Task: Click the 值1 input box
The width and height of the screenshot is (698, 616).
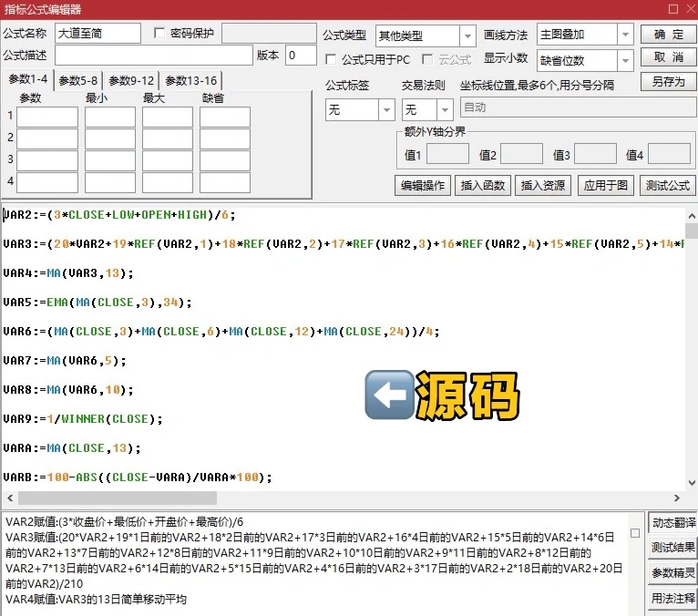Action: 447,154
